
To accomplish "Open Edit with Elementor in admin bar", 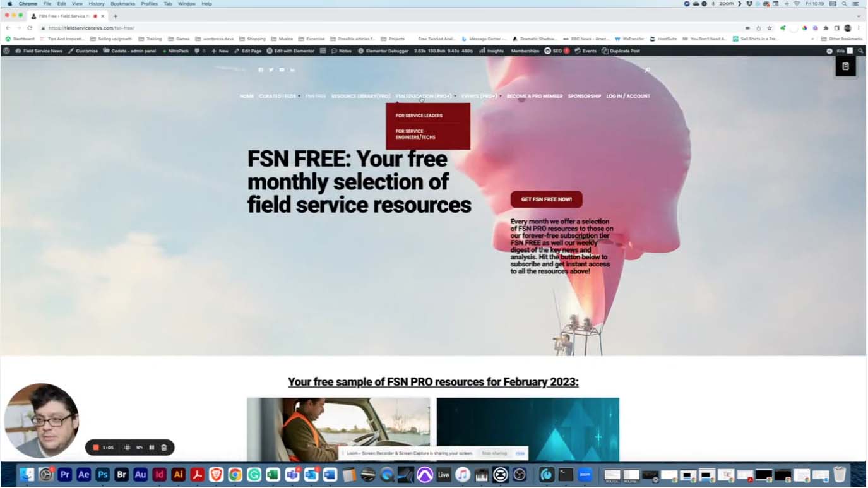I will 290,51.
